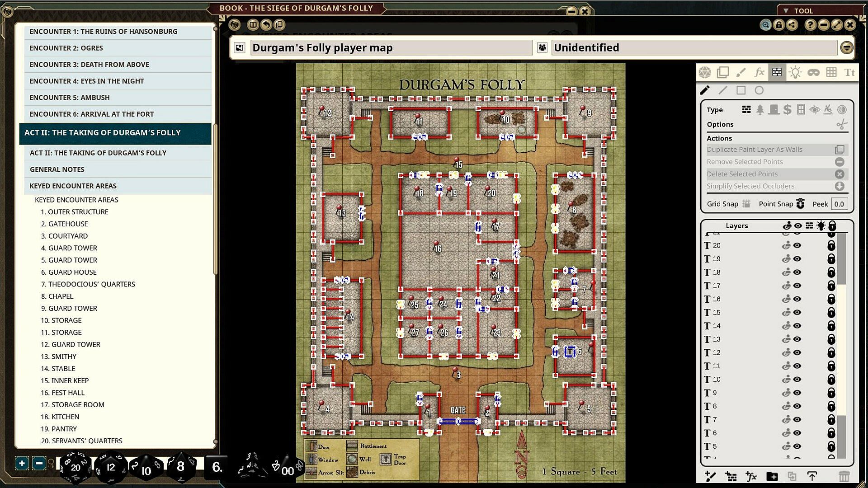Viewport: 868px width, 488px height.
Task: Choose the Door occluder type icon
Action: pos(774,110)
